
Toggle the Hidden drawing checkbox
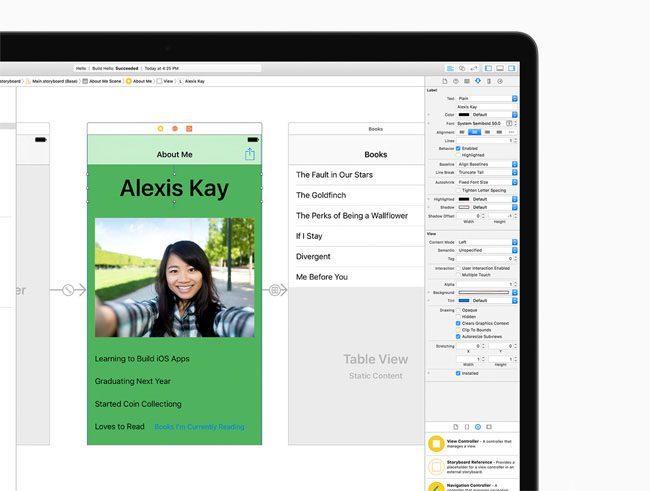point(458,316)
